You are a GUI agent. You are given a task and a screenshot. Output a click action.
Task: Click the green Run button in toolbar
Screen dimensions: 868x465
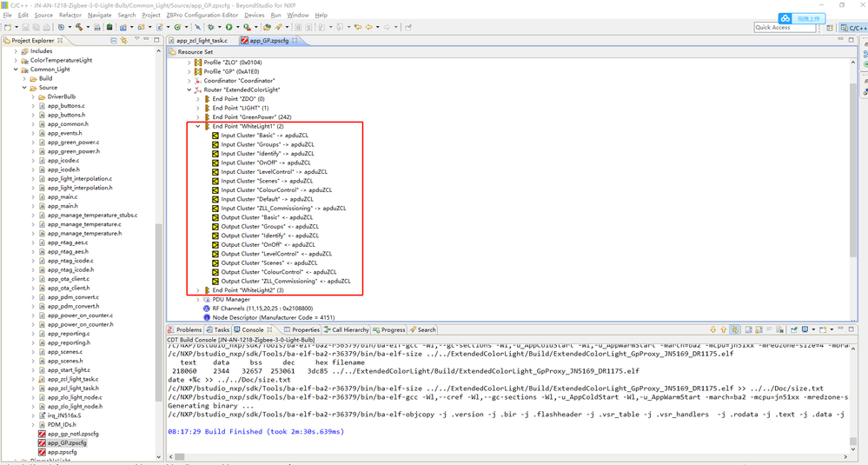click(229, 27)
